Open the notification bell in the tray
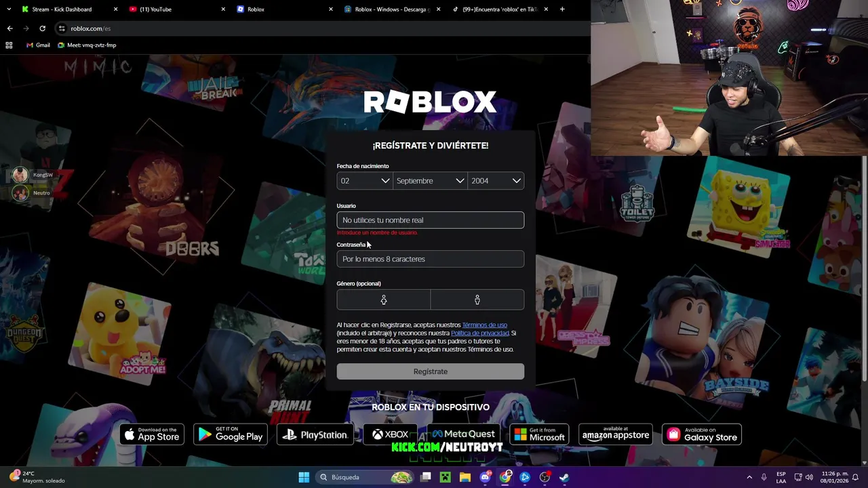868x488 pixels. [856, 477]
